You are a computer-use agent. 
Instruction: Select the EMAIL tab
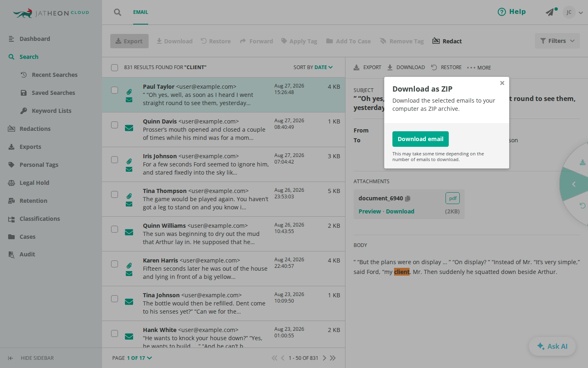(140, 12)
